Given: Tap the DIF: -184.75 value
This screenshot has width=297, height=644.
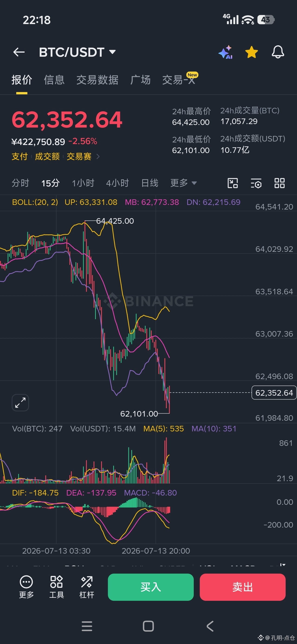Looking at the screenshot, I should (35, 493).
